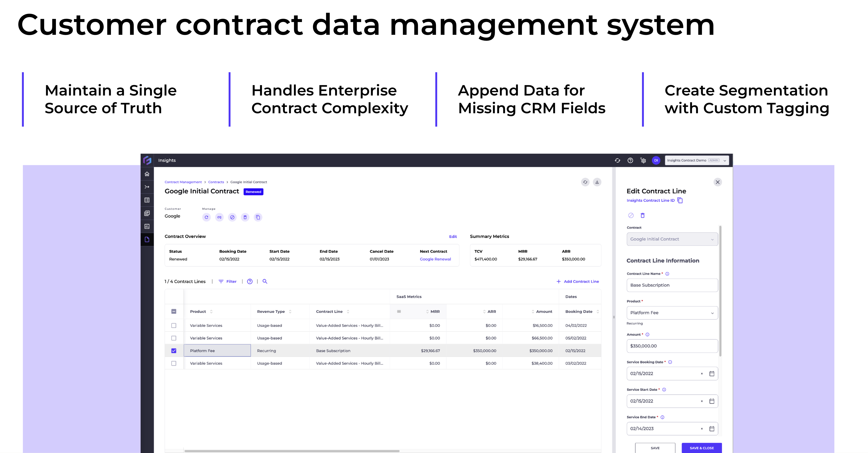Viewport: 868px width, 453px height.
Task: Click the Insights app logo
Action: (x=147, y=160)
